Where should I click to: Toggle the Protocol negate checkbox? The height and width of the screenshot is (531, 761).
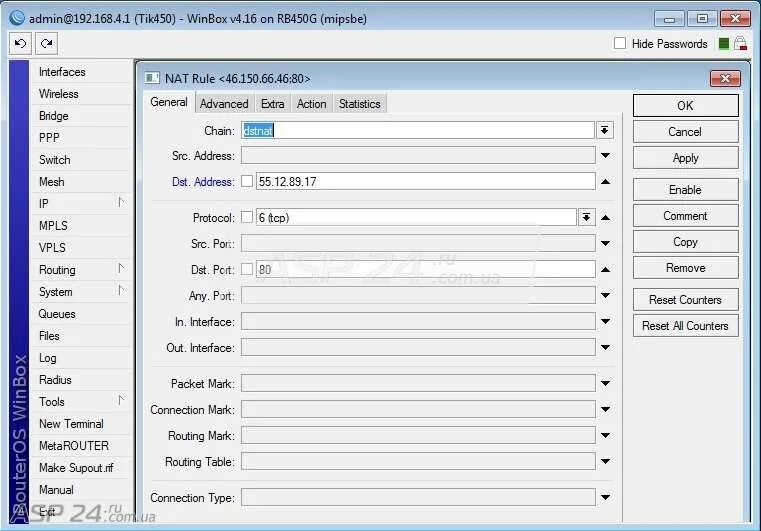(x=247, y=217)
